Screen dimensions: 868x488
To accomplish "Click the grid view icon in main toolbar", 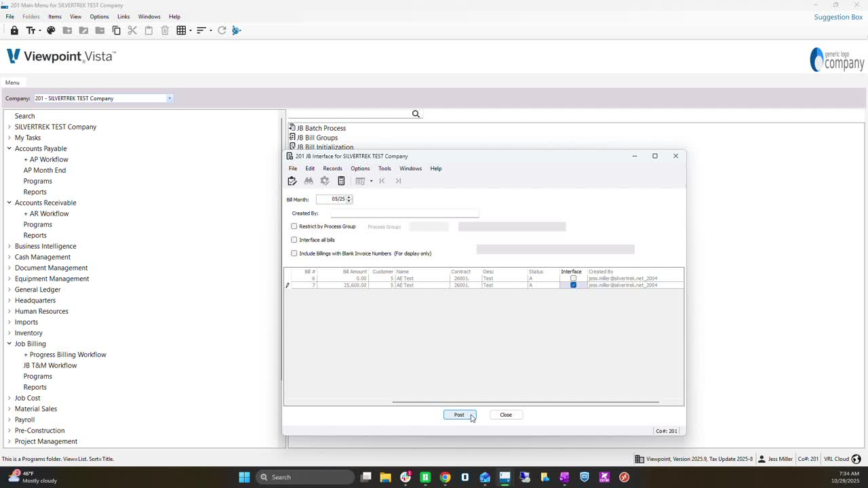I will [x=181, y=30].
